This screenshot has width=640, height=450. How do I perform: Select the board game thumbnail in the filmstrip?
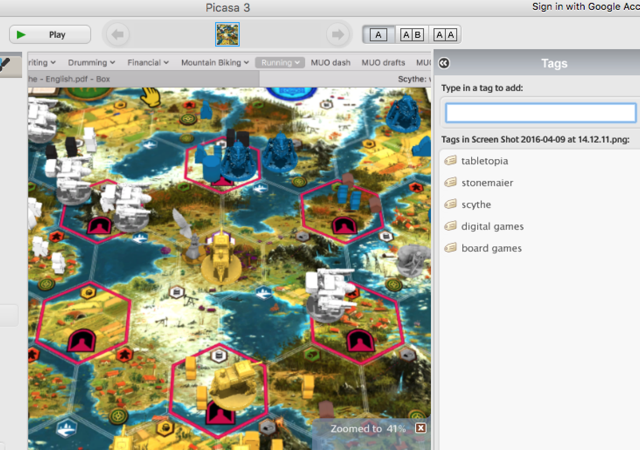pos(227,35)
